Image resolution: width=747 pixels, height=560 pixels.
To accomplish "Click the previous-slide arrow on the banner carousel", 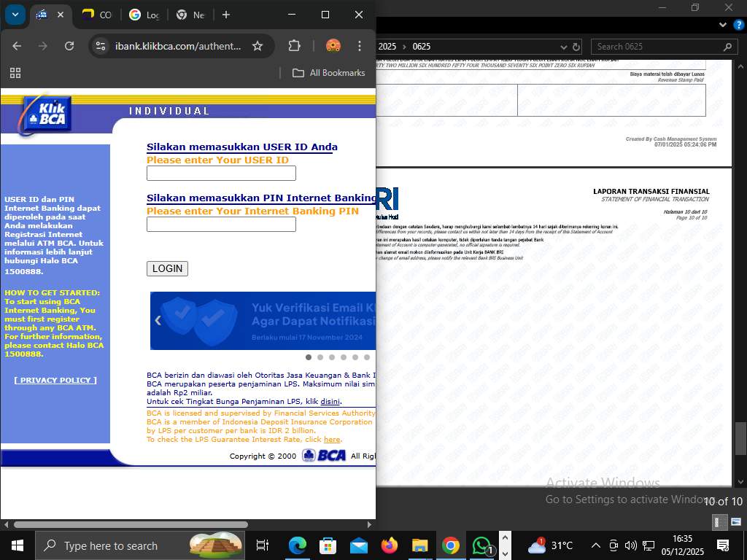I will 157,320.
